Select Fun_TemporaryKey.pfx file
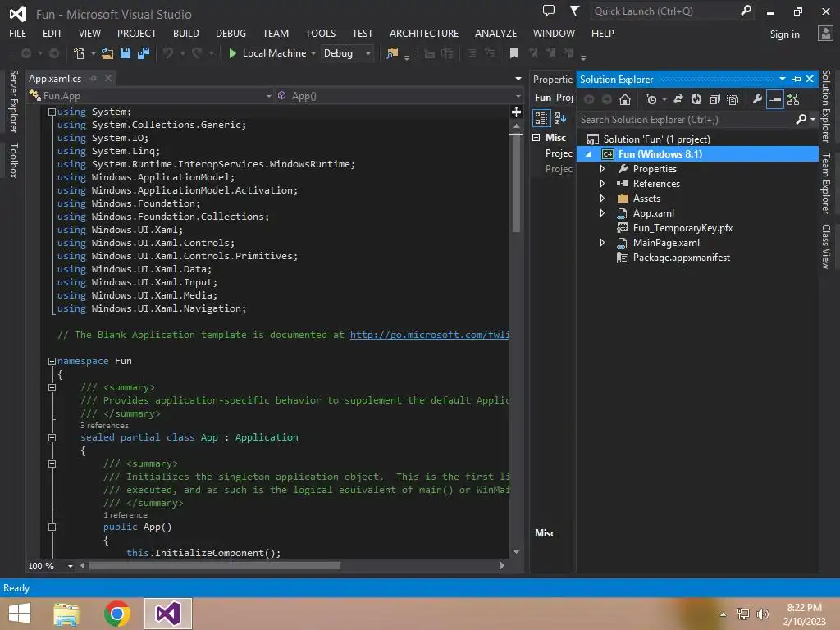Viewport: 840px width, 630px height. (682, 228)
